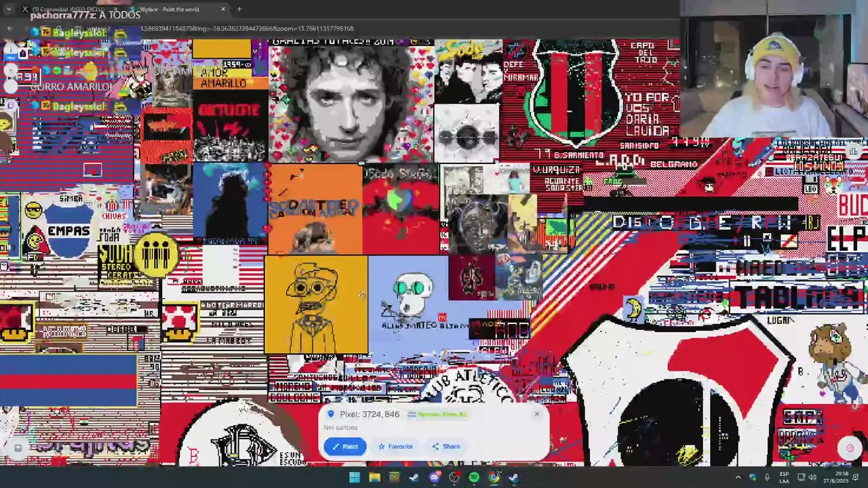Click the blue Paint button
868x488 pixels.
click(x=345, y=446)
